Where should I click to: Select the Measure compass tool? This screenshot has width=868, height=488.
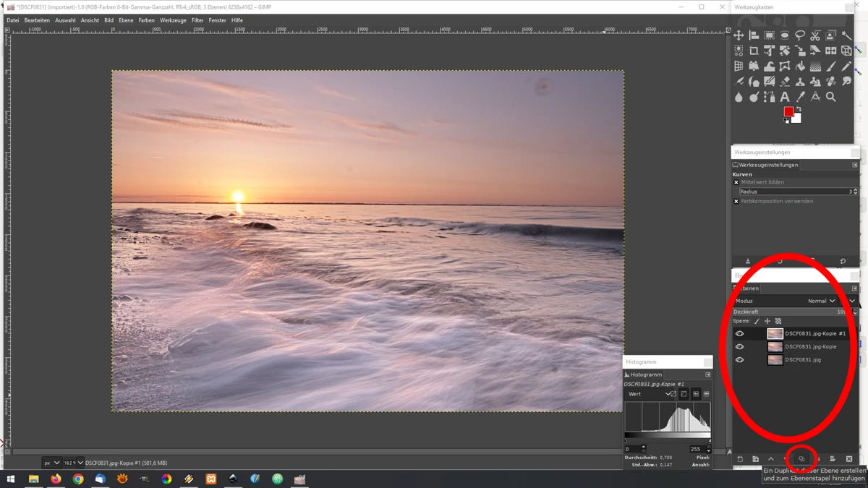click(815, 97)
